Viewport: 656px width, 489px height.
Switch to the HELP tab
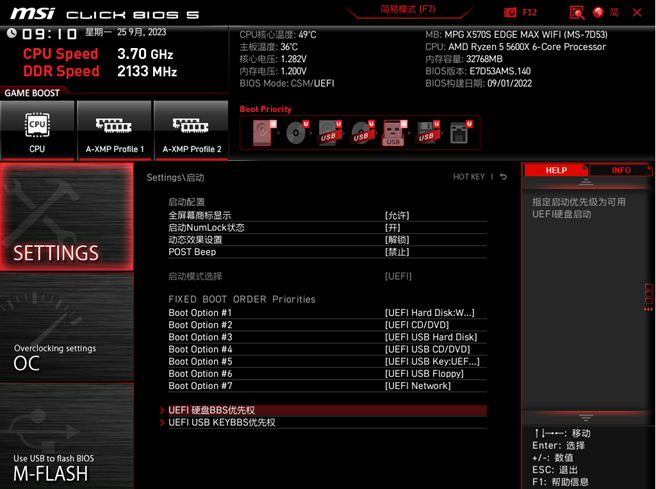click(x=556, y=170)
